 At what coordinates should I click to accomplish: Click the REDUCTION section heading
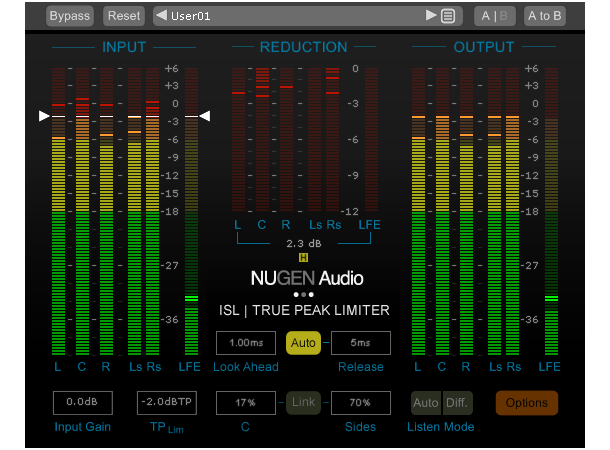tap(303, 47)
